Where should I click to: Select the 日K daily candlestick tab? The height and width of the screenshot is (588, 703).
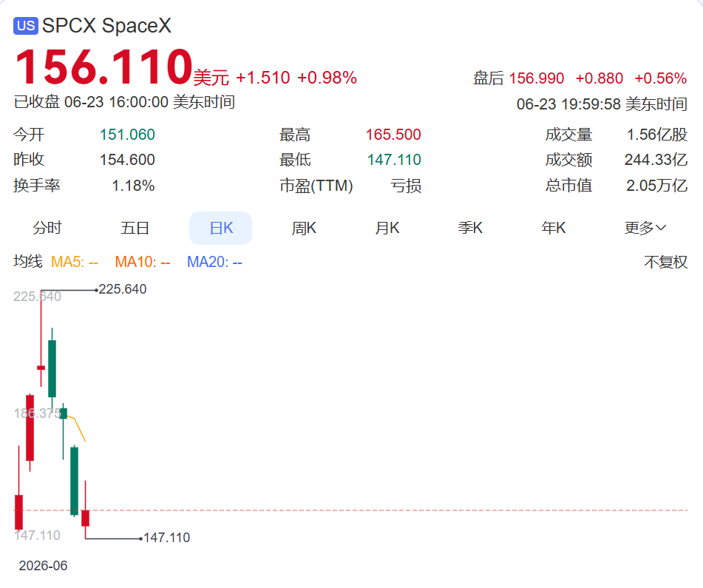[x=220, y=228]
